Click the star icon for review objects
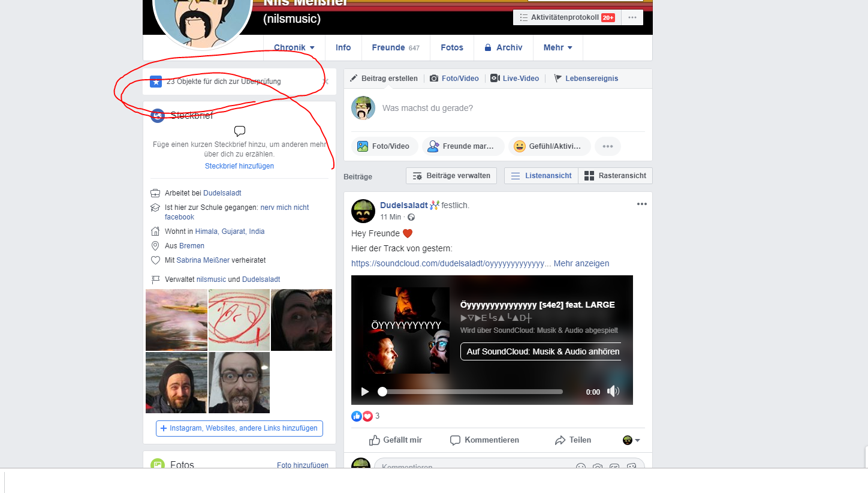The image size is (868, 493). [156, 82]
